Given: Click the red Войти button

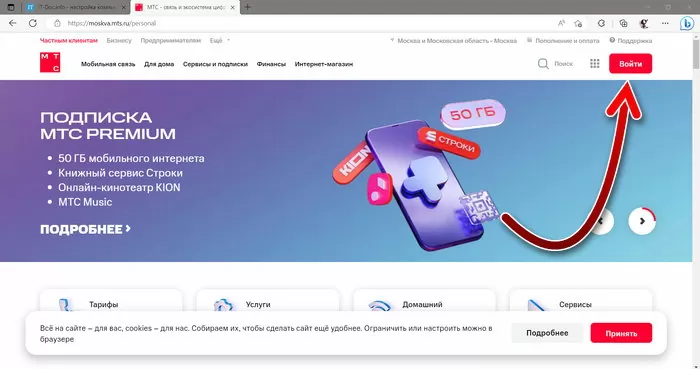Looking at the screenshot, I should [x=630, y=64].
